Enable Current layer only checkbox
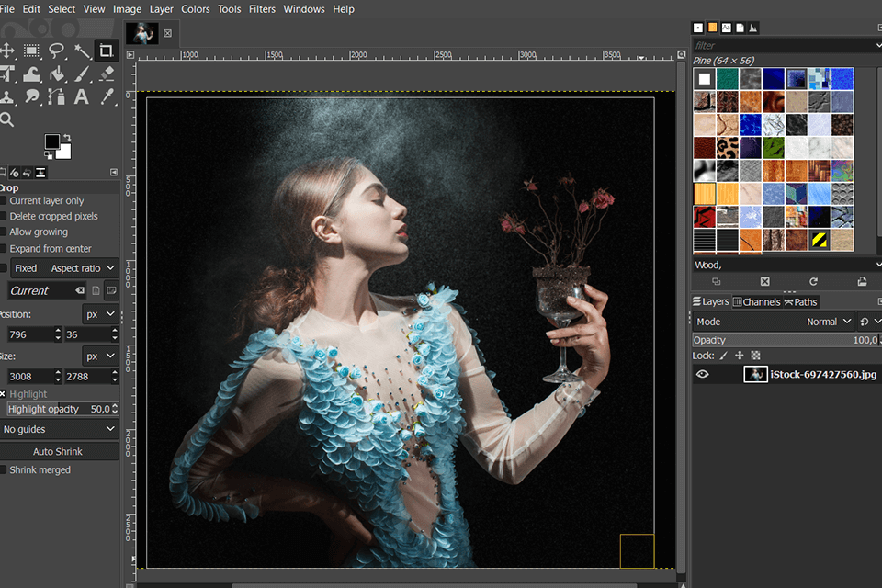Viewport: 882px width, 588px height. tap(3, 201)
